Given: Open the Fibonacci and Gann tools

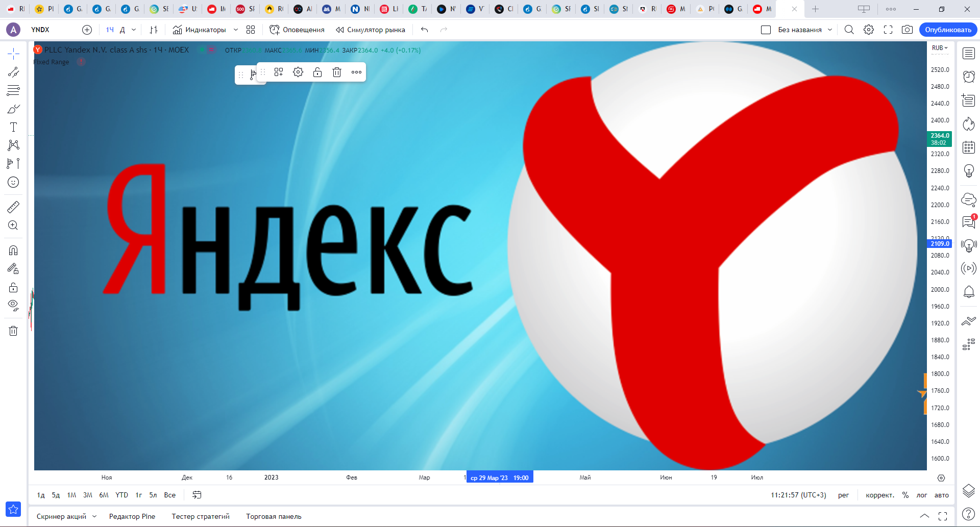Looking at the screenshot, I should click(x=13, y=90).
